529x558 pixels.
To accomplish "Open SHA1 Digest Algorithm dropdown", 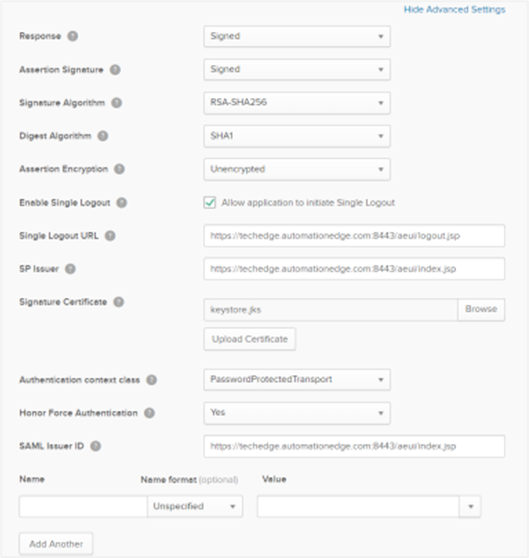I will 297,136.
